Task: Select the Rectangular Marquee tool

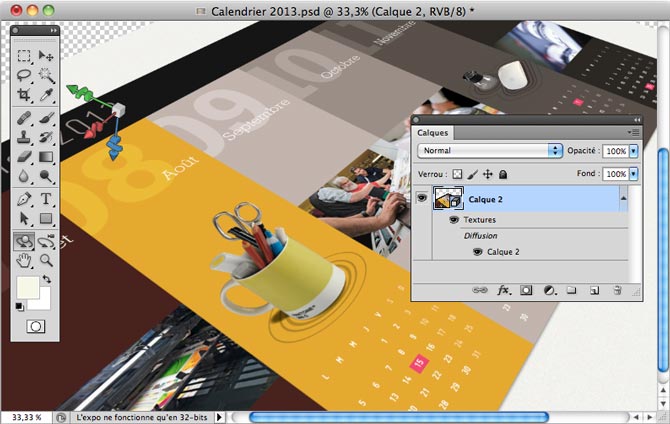Action: [x=24, y=56]
